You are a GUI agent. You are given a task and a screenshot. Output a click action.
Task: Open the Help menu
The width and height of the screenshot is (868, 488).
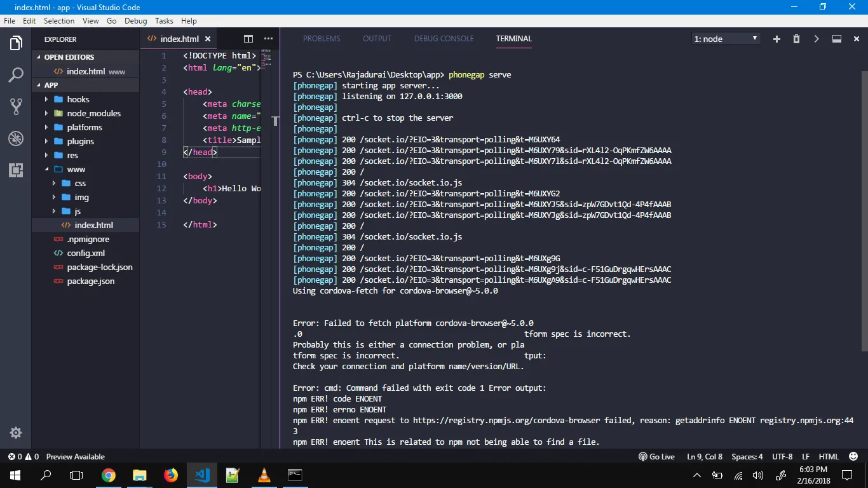189,21
